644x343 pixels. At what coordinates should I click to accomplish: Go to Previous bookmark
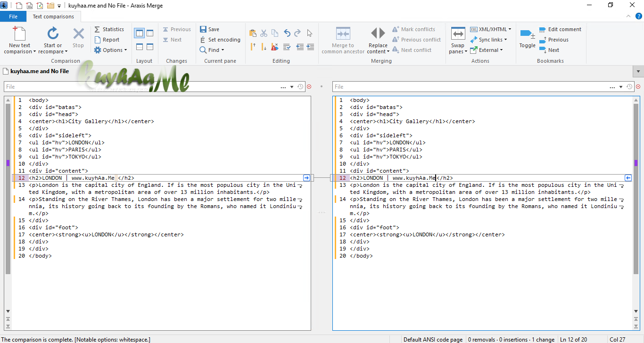coord(553,40)
